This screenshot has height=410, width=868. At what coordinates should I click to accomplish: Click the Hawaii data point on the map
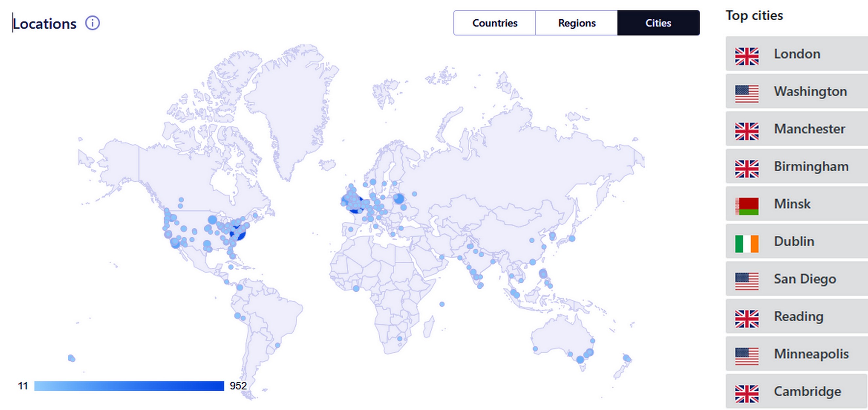71,358
